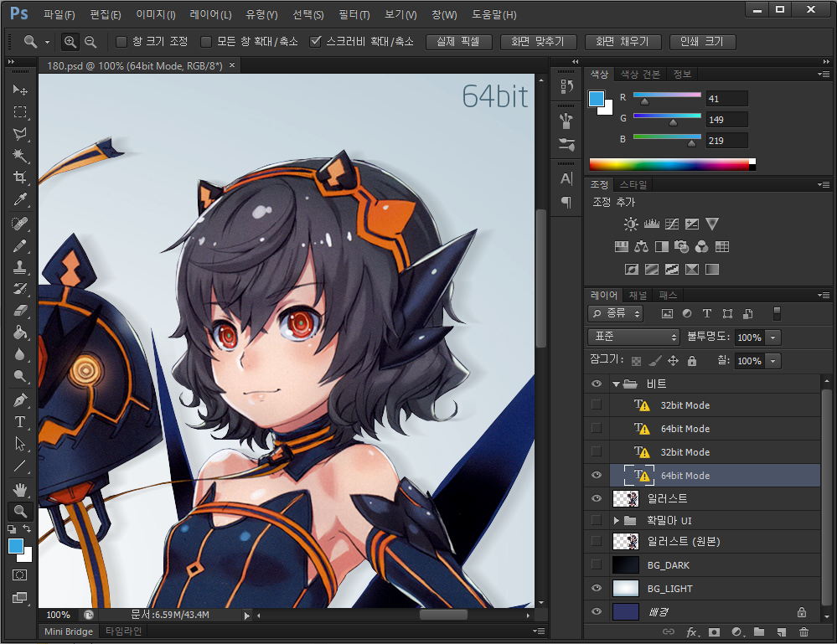The height and width of the screenshot is (644, 837).
Task: Swap foreground and background colors
Action: point(27,528)
